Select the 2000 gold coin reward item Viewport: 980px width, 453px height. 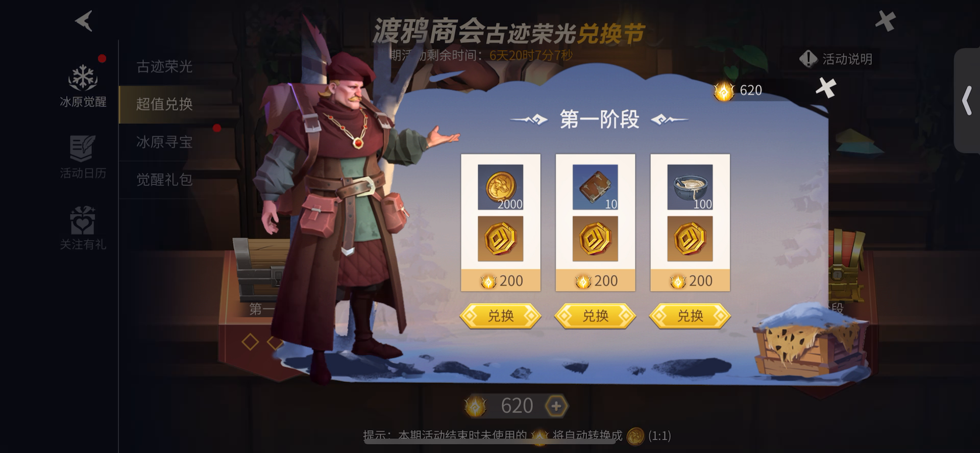click(500, 187)
